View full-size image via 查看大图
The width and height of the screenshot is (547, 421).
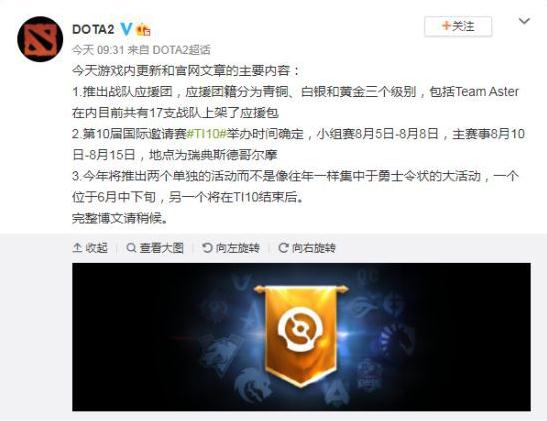click(155, 248)
